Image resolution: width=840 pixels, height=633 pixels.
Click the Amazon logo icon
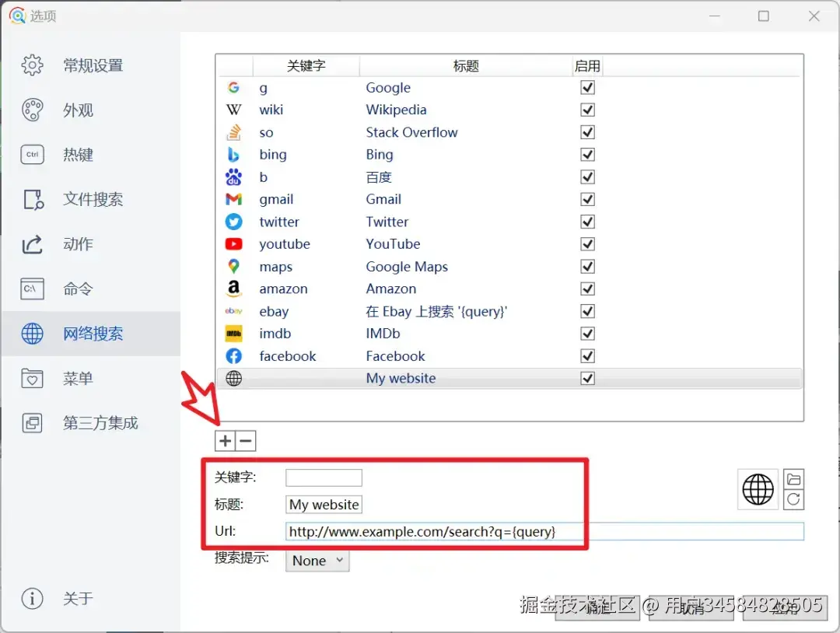click(x=233, y=289)
